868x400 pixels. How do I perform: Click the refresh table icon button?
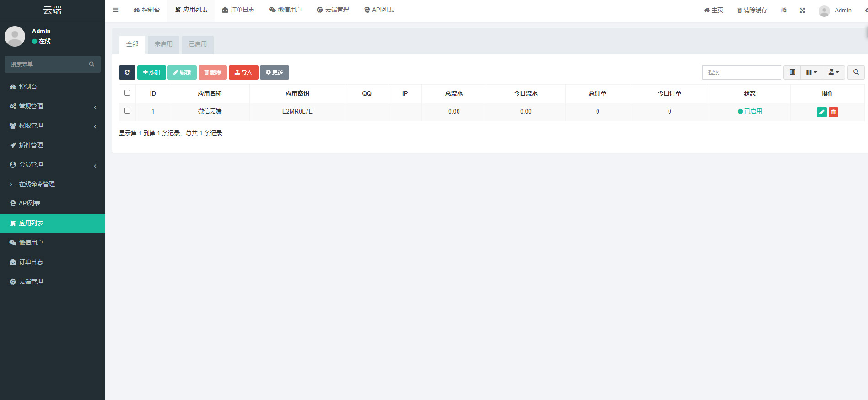click(127, 72)
